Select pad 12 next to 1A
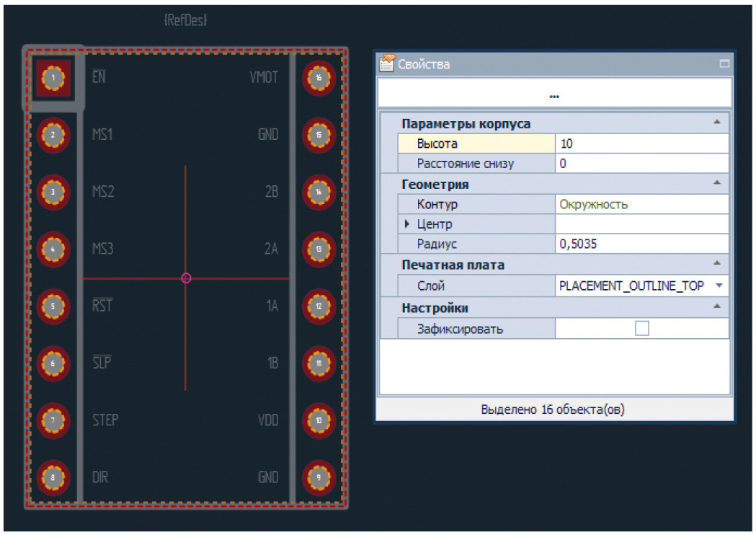The height and width of the screenshot is (535, 756). click(319, 306)
